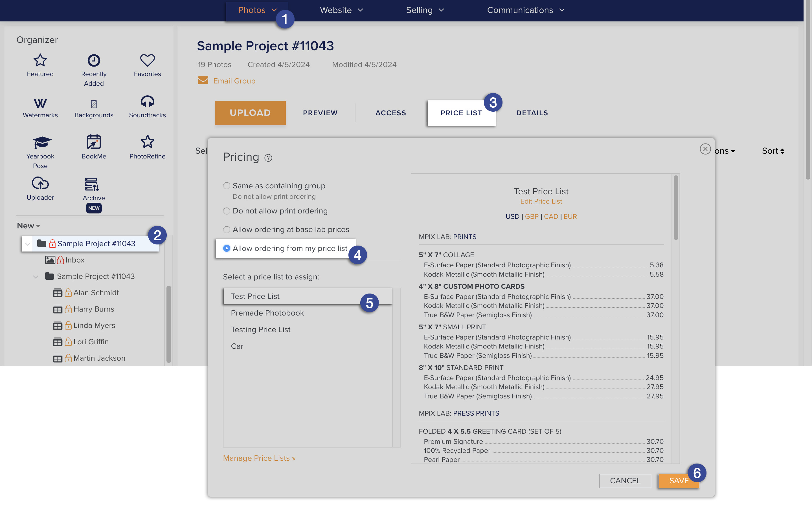Viewport: 812px width, 505px height.
Task: Switch to the Details tab
Action: click(x=532, y=113)
